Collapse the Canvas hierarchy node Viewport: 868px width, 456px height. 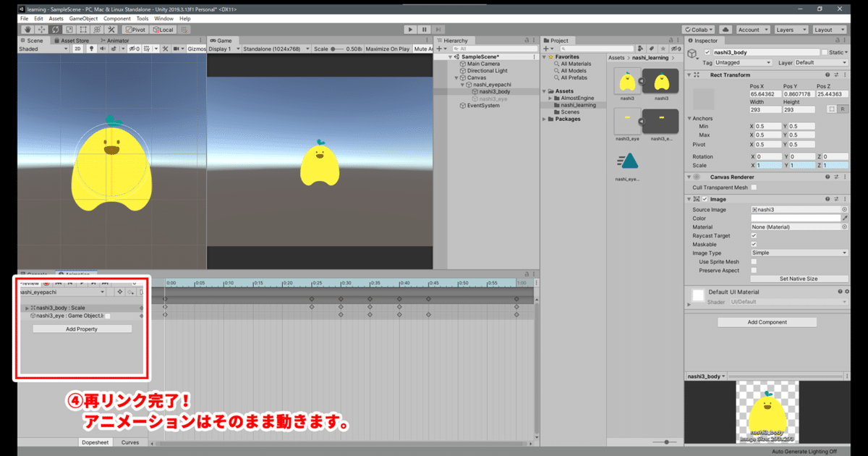pyautogui.click(x=458, y=77)
